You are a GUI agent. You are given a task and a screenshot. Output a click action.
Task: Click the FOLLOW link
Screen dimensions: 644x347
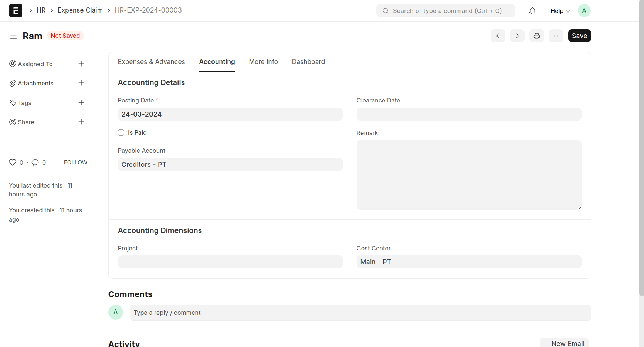(x=75, y=162)
